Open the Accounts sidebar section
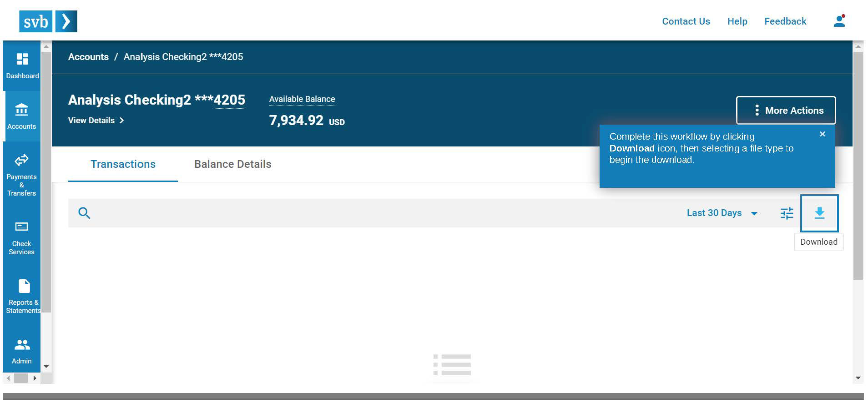The height and width of the screenshot is (403, 868). [22, 116]
